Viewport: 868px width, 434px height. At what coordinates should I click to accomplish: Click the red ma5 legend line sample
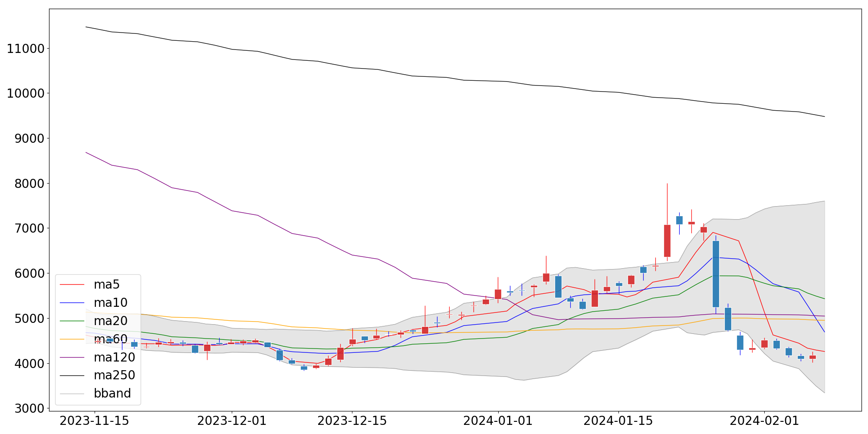coord(72,285)
